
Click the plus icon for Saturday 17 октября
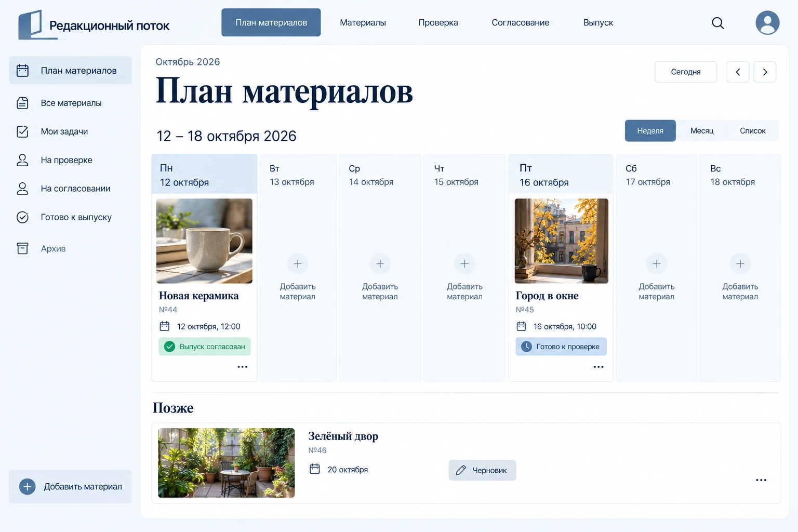(657, 264)
